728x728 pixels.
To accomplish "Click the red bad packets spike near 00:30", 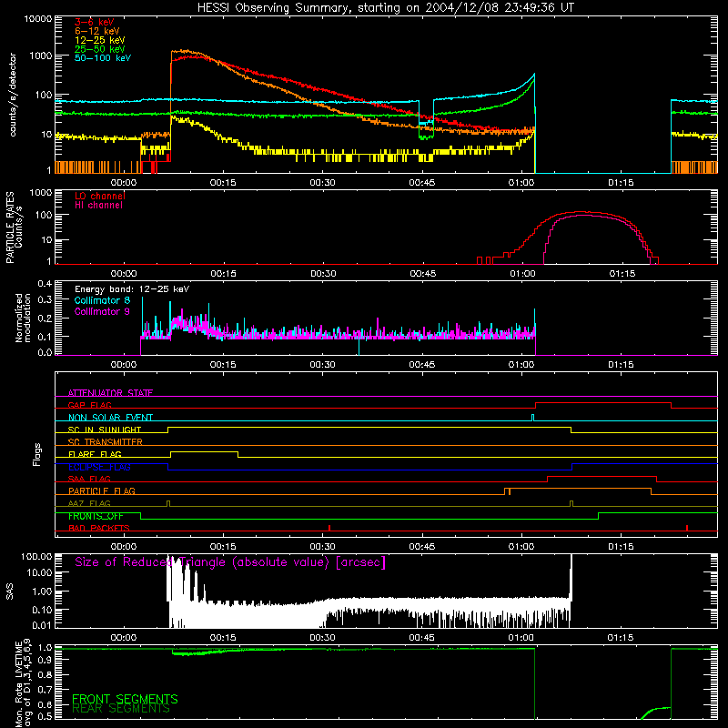I will tap(329, 528).
